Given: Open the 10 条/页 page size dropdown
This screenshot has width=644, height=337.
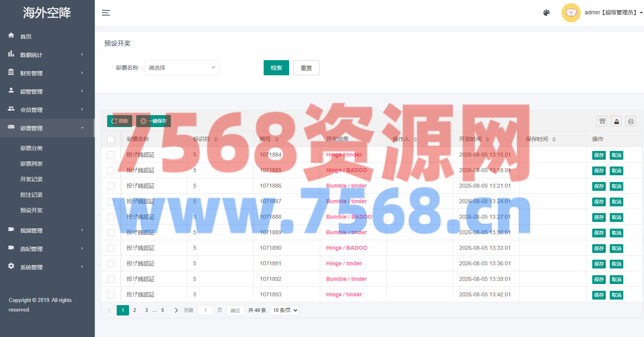Looking at the screenshot, I should pyautogui.click(x=284, y=310).
